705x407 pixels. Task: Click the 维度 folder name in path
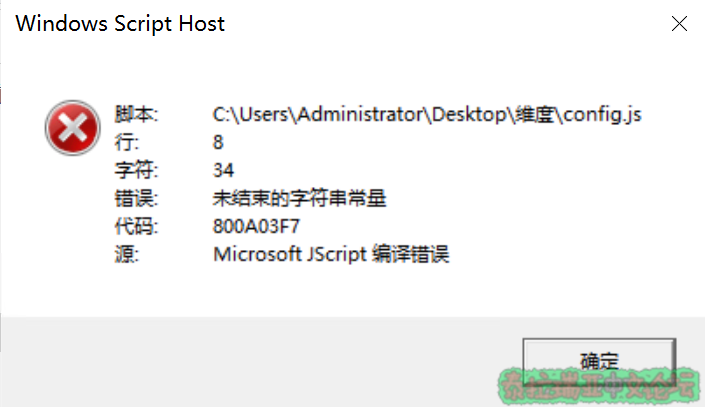tap(535, 114)
